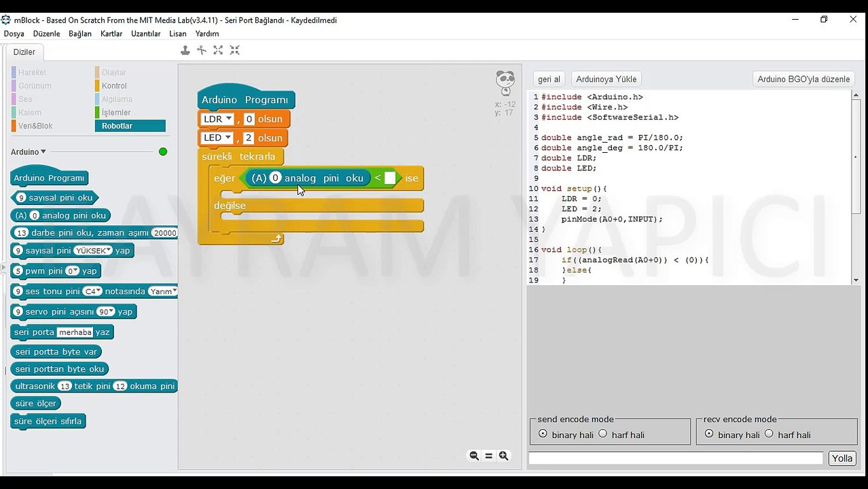Screen dimensions: 868x489
Task: Select binary hali for recv encode mode
Action: point(709,434)
